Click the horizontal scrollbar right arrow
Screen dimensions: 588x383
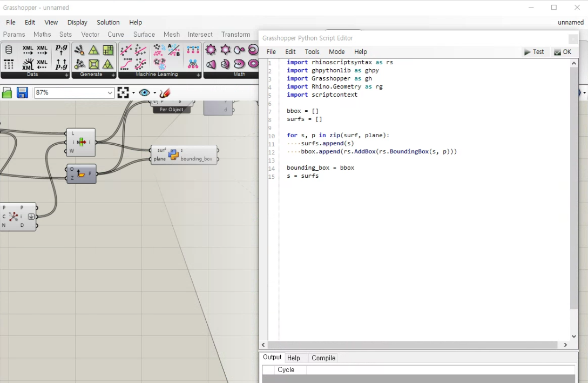coord(565,345)
